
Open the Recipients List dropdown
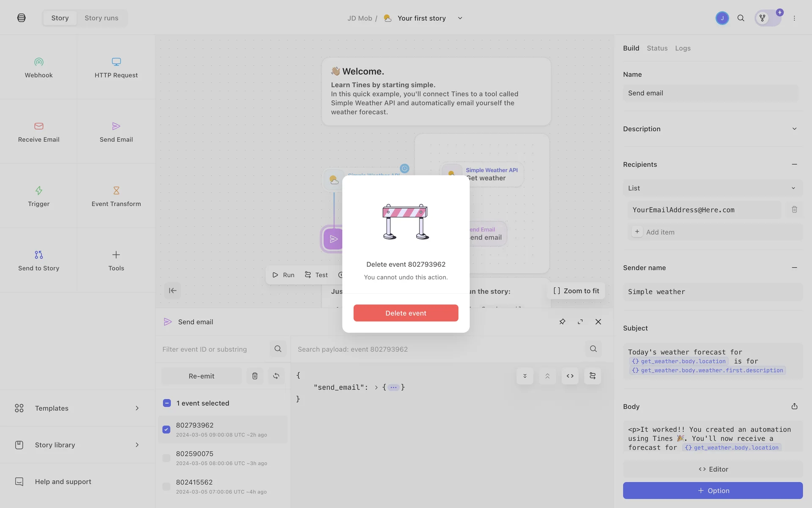pos(712,188)
